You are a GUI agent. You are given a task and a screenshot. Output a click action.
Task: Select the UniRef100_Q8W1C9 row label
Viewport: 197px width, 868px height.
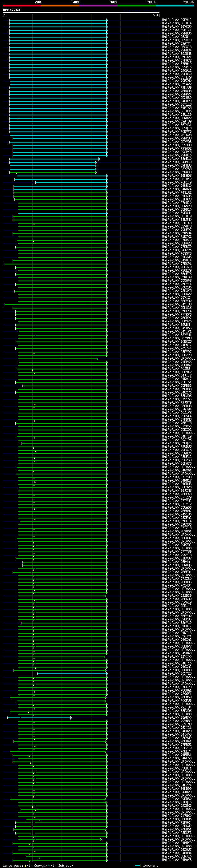pos(177,115)
